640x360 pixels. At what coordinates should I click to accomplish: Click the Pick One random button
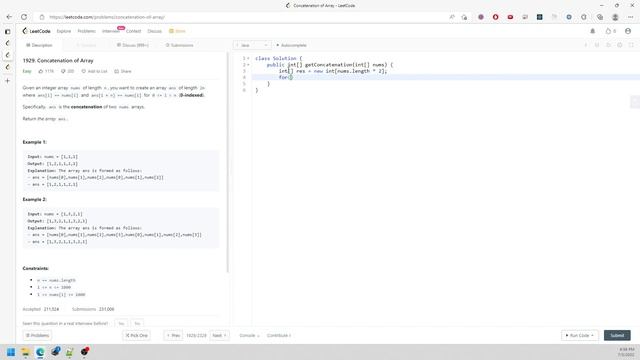136,336
